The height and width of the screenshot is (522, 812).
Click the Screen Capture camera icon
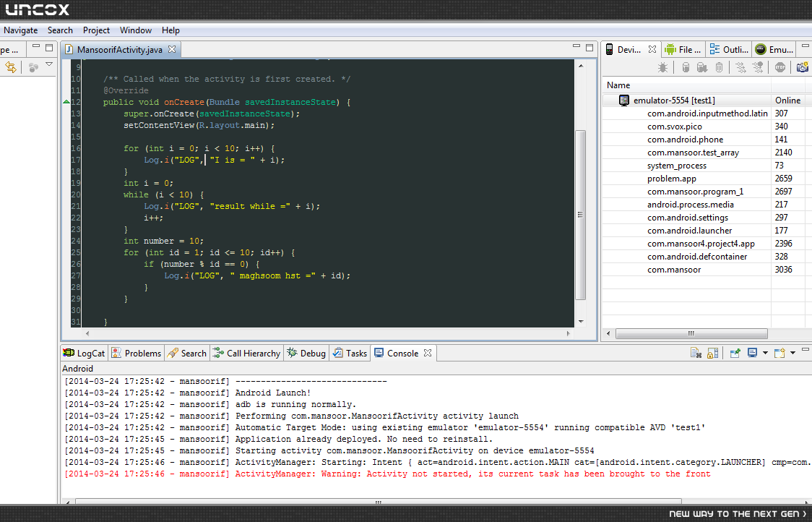(802, 67)
